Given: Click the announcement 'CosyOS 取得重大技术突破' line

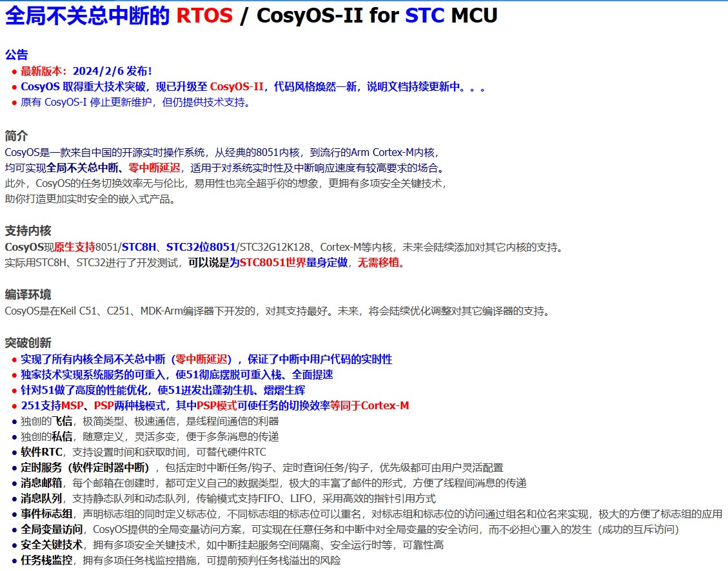Looking at the screenshot, I should point(253,87).
